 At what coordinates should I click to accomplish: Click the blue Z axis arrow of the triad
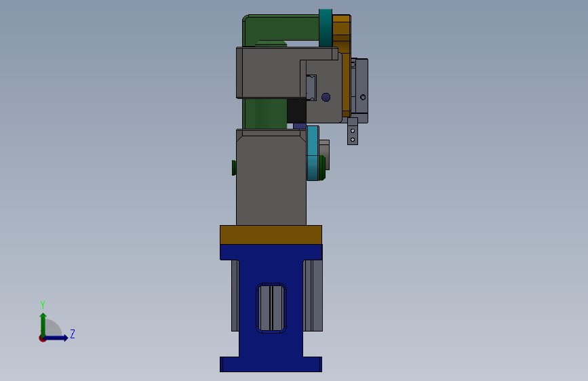coord(56,338)
